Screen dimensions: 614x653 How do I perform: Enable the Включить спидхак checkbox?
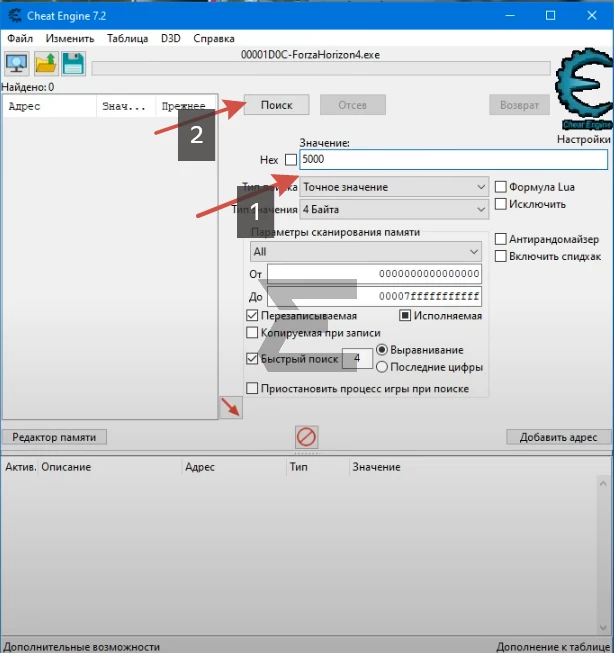500,256
